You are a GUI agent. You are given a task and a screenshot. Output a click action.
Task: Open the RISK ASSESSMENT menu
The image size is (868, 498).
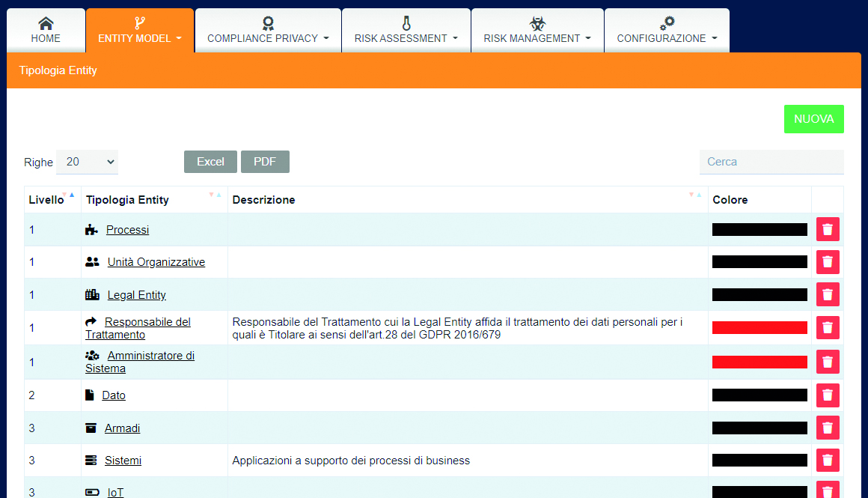pyautogui.click(x=406, y=30)
